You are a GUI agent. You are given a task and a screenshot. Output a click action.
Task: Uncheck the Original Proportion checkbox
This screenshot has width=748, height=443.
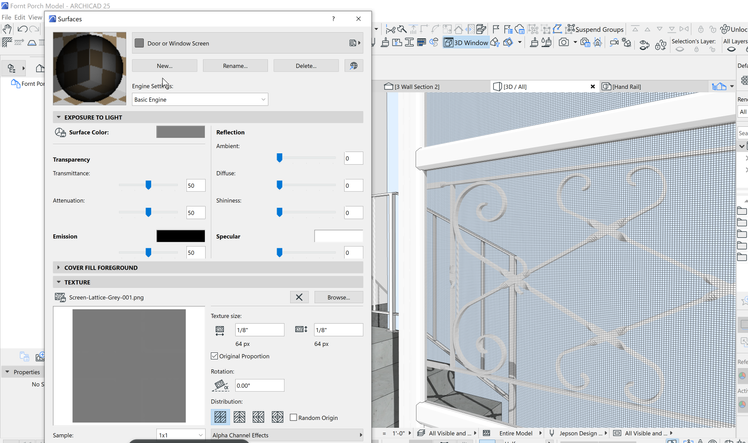(215, 356)
